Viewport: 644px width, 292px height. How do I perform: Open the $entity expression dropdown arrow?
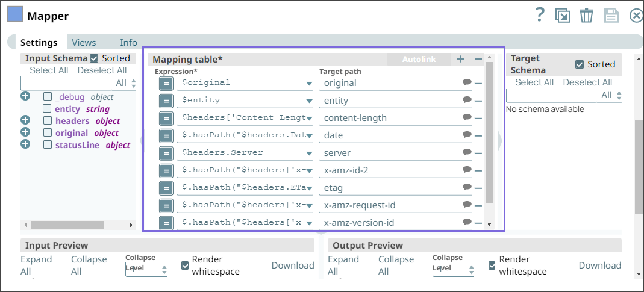point(308,101)
